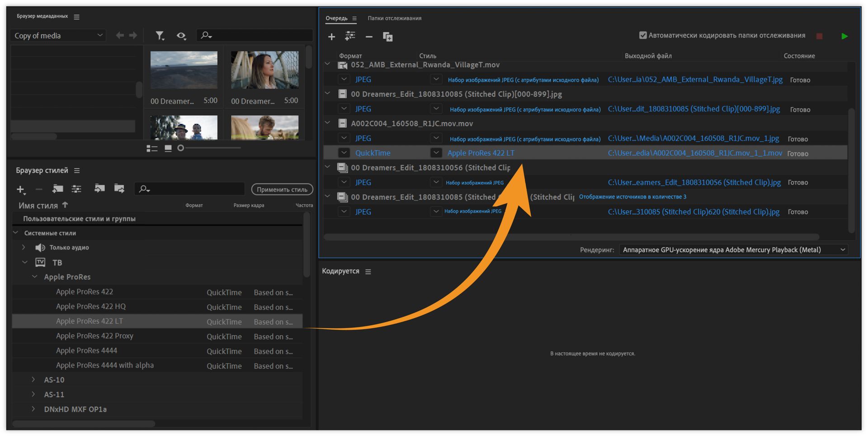Click the Применить стиль button
This screenshot has width=868, height=437.
(x=282, y=189)
